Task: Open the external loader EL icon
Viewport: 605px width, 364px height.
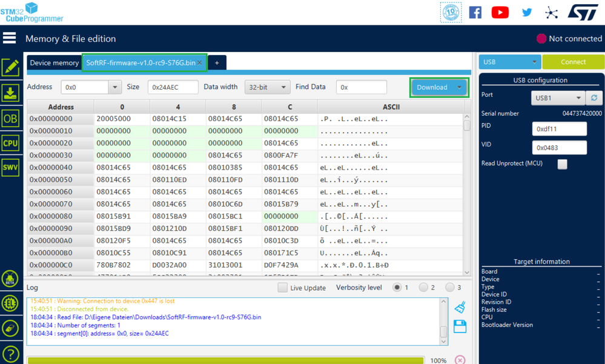Action: 10,303
